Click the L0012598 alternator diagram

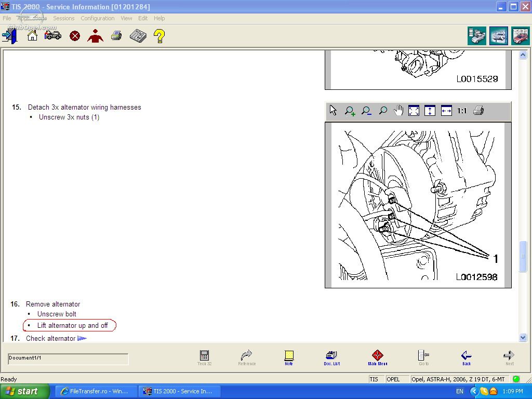click(418, 205)
